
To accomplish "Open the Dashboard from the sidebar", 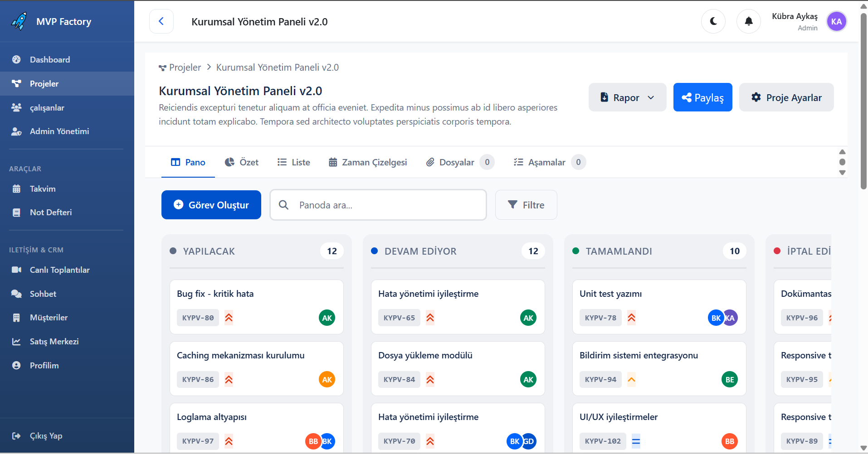I will (x=49, y=59).
